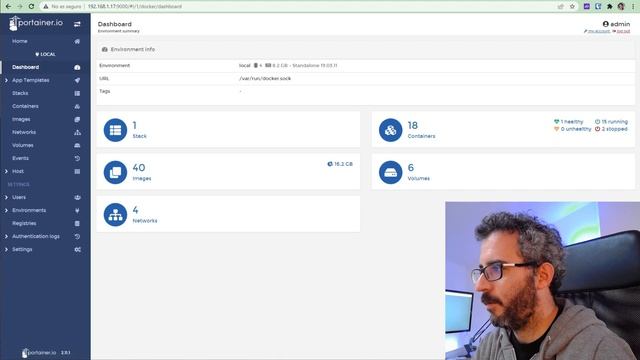Click the log out link
640x360 pixels.
point(622,31)
